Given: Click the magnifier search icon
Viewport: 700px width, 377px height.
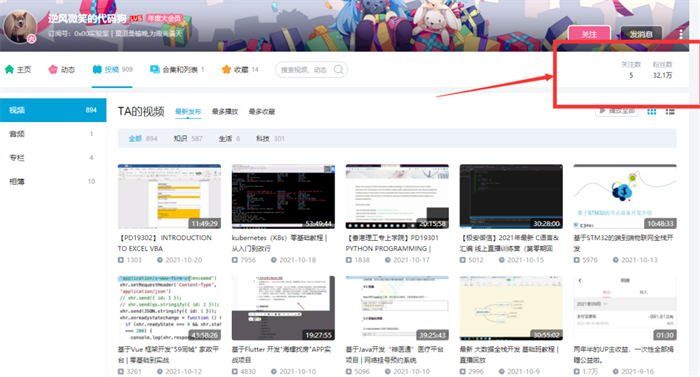Looking at the screenshot, I should coord(339,69).
